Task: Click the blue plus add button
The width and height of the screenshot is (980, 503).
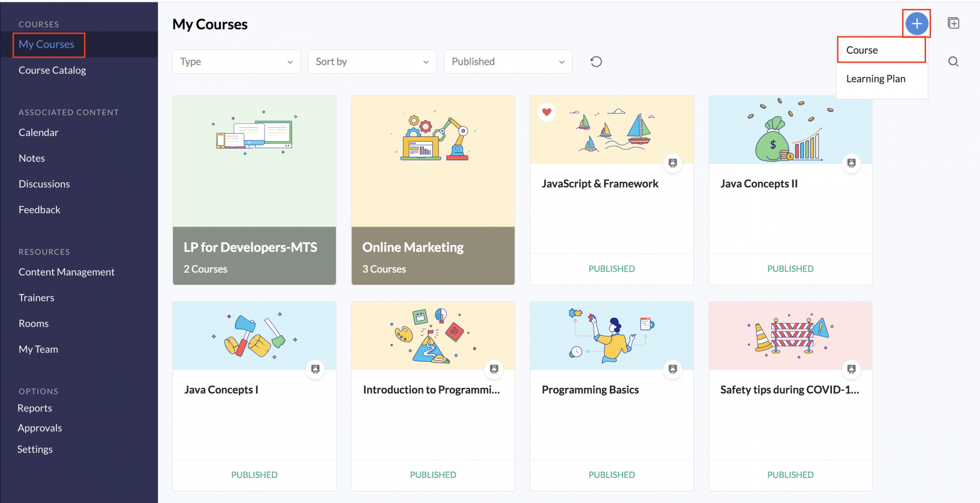Action: pos(916,24)
